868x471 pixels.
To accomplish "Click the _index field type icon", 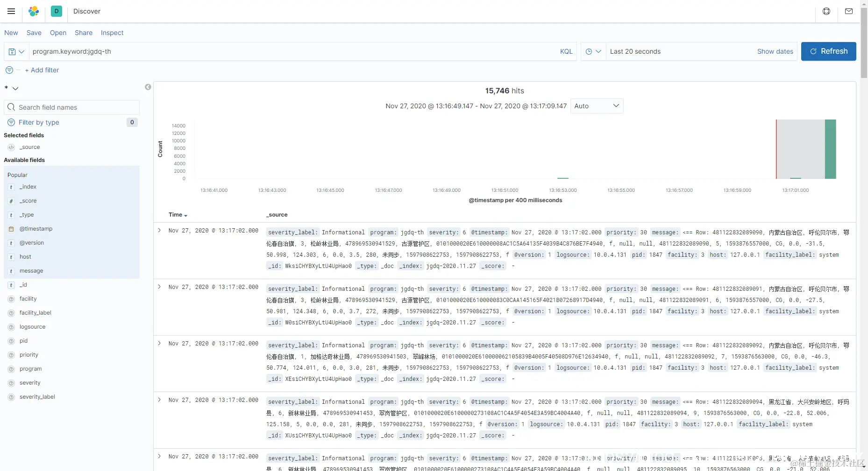I will pos(11,187).
